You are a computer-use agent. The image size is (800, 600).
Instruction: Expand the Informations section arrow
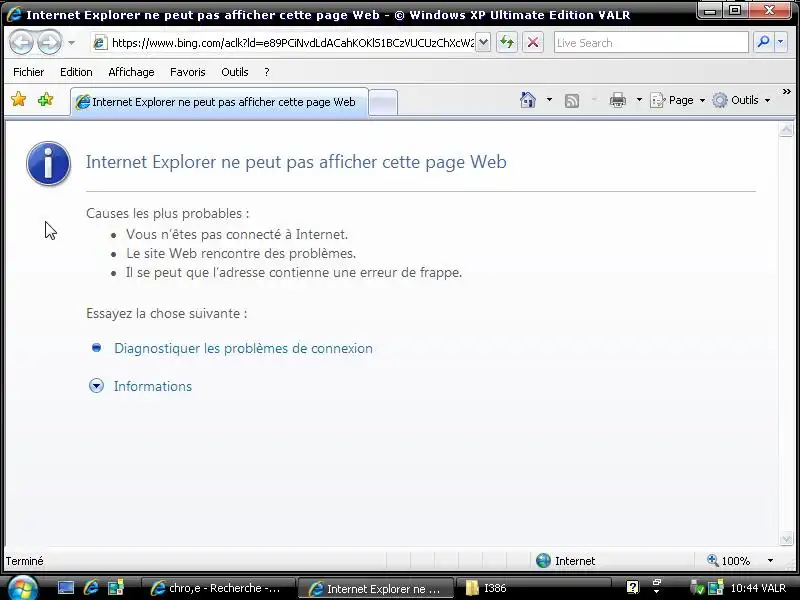96,386
